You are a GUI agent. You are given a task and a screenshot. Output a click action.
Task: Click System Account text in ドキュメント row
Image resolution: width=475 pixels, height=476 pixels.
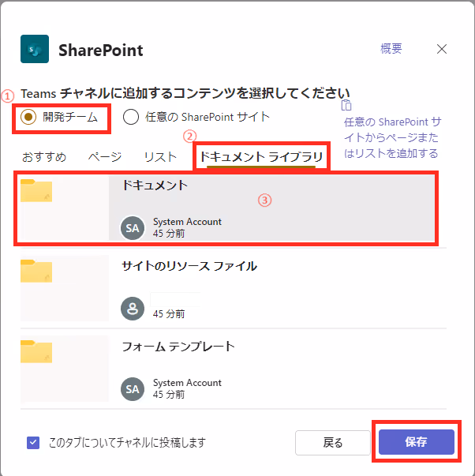point(187,222)
